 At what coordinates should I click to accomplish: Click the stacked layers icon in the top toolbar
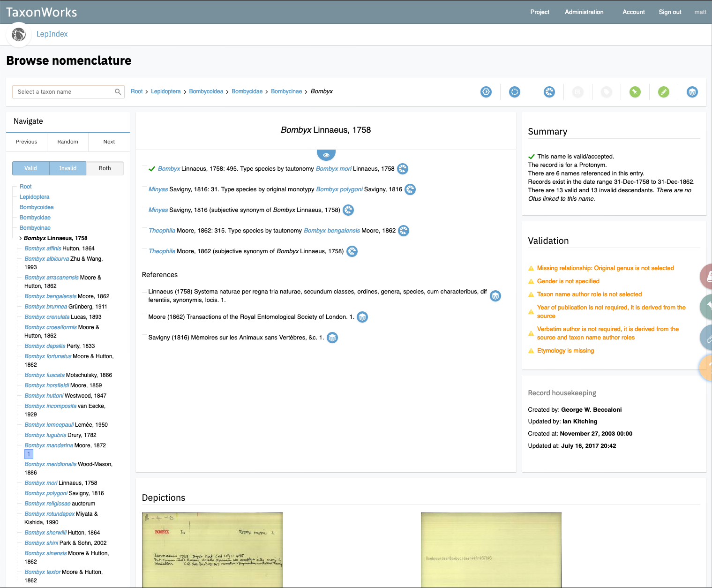click(692, 92)
